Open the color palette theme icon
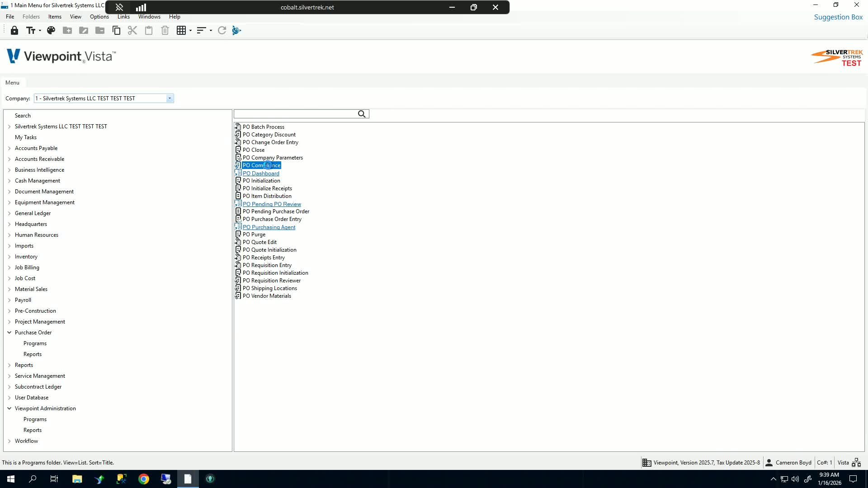The height and width of the screenshot is (488, 868). pyautogui.click(x=51, y=30)
